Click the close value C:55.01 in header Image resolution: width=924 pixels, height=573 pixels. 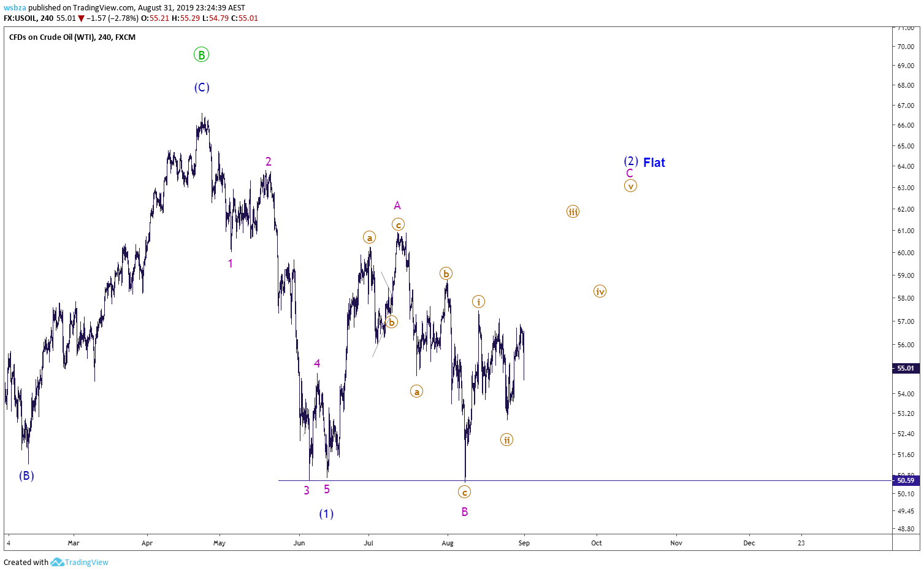(245, 18)
